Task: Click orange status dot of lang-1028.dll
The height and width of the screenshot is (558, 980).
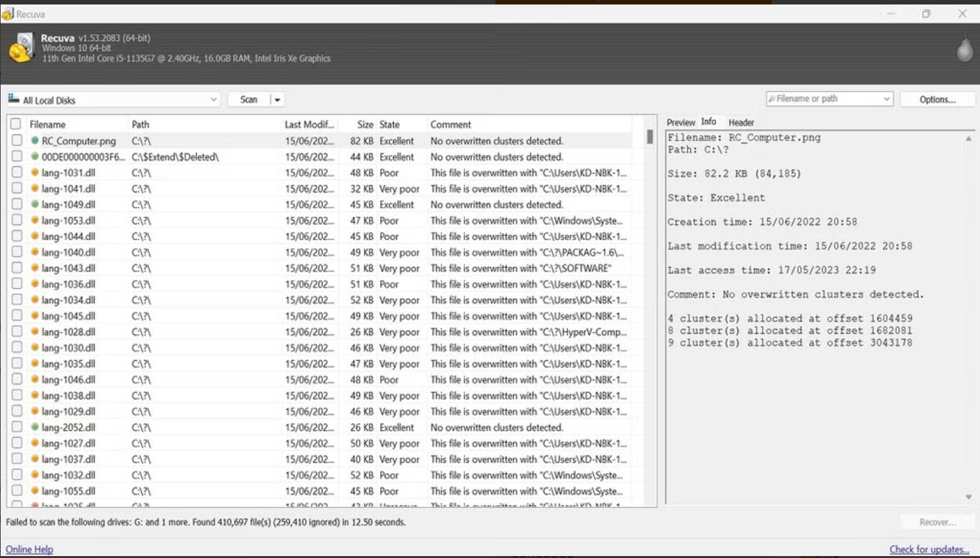Action: click(x=35, y=332)
